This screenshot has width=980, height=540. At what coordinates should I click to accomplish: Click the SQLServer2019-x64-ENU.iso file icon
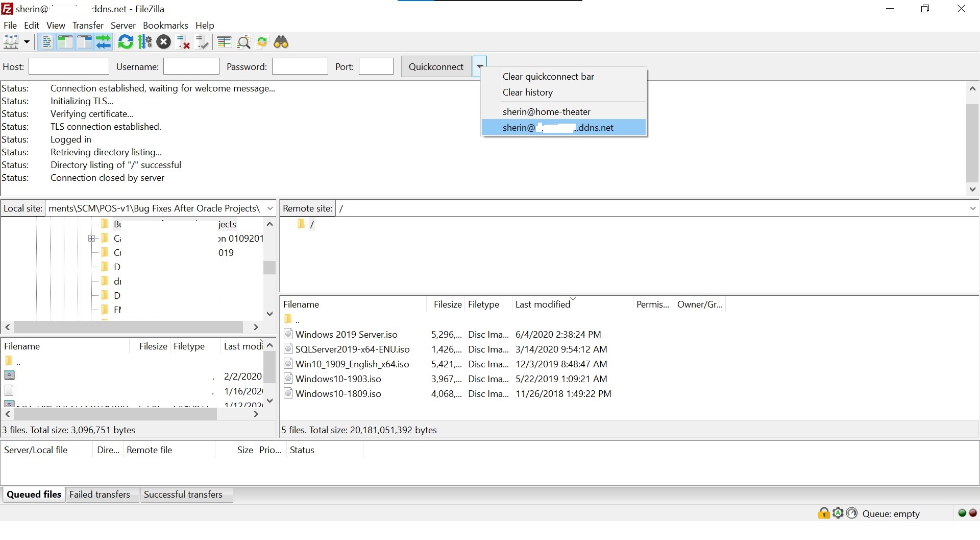point(288,349)
